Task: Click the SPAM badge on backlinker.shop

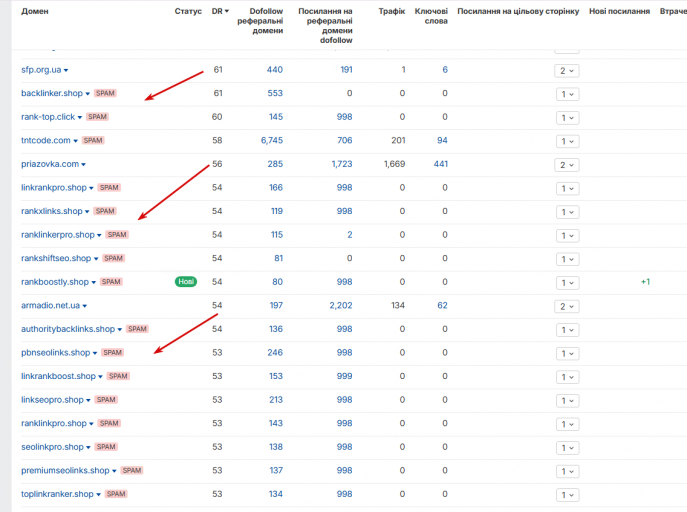Action: [x=105, y=93]
